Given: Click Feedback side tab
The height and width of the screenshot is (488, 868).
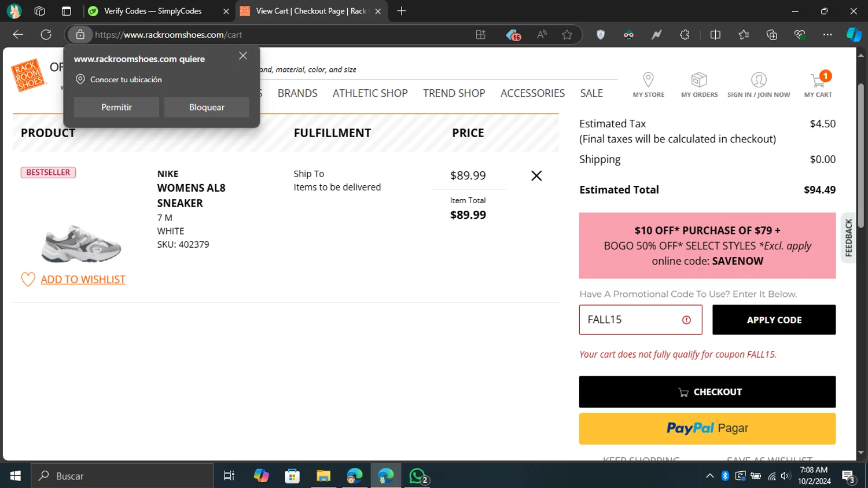Looking at the screenshot, I should 848,237.
